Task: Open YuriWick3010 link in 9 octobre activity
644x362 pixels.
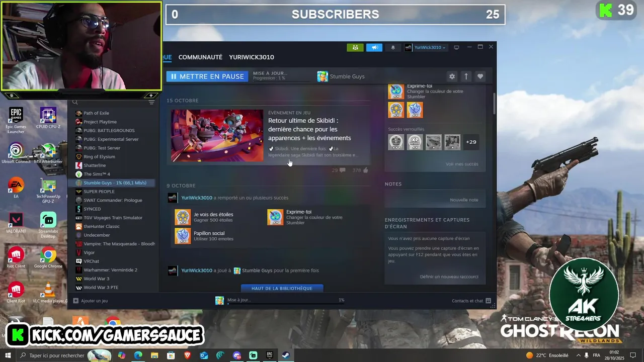Action: coord(197,198)
